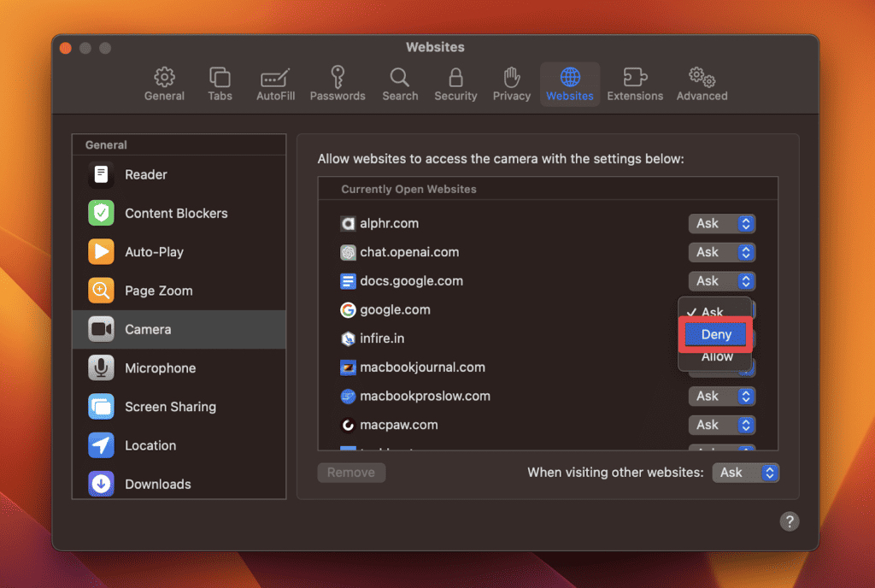This screenshot has height=588, width=875.
Task: Open the Search magnifier icon
Action: [400, 77]
